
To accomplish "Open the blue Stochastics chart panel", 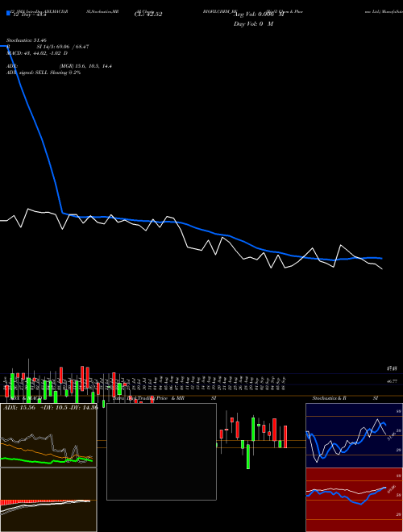I will 354,435.
